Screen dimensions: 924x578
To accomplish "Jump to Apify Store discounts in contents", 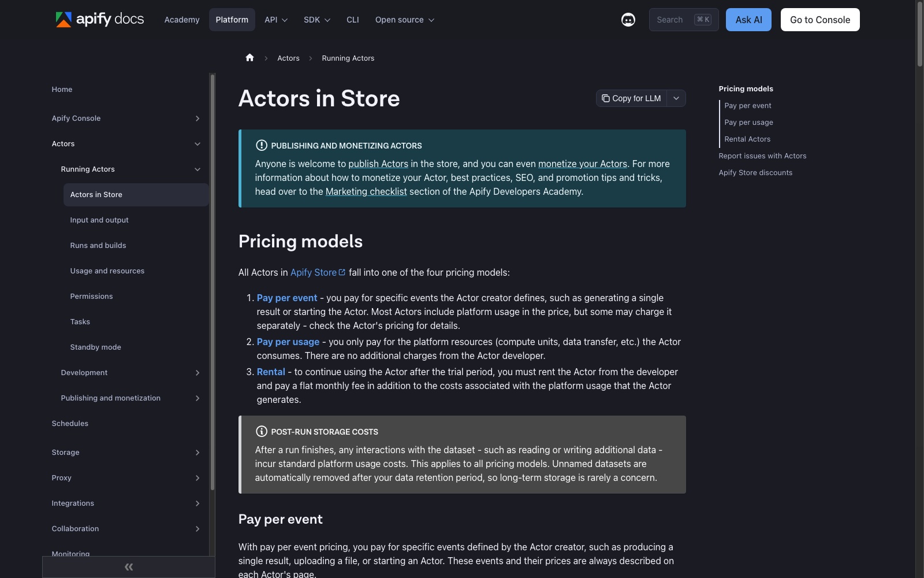I will tap(755, 173).
